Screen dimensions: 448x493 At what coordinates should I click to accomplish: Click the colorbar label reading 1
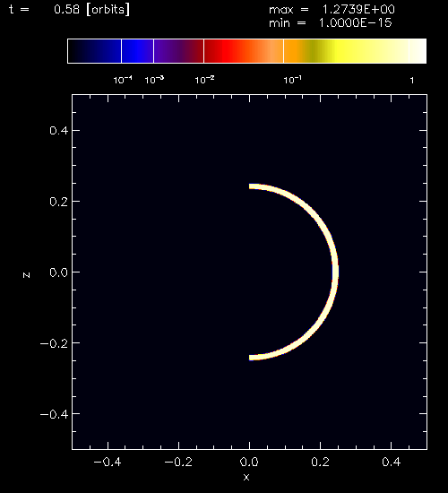pos(412,81)
